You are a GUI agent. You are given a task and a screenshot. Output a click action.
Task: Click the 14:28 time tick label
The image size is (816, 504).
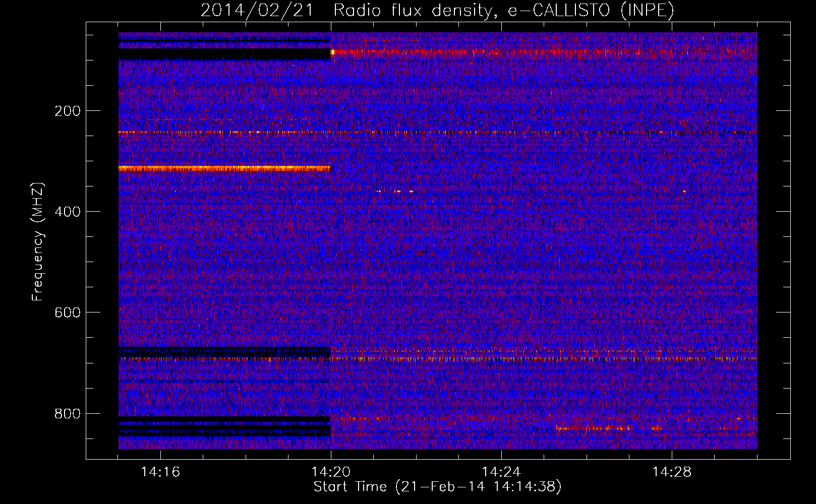(672, 472)
